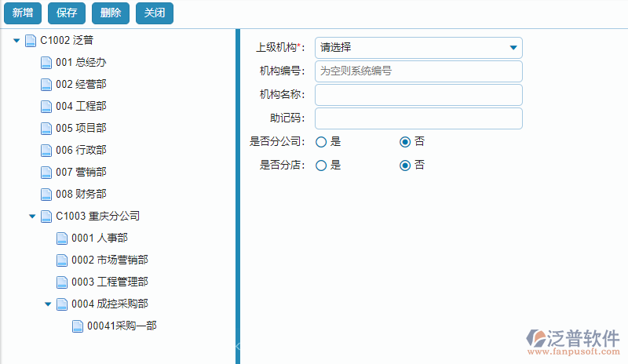Click the file icon beside 004 工程部
This screenshot has width=628, height=364.
click(46, 106)
